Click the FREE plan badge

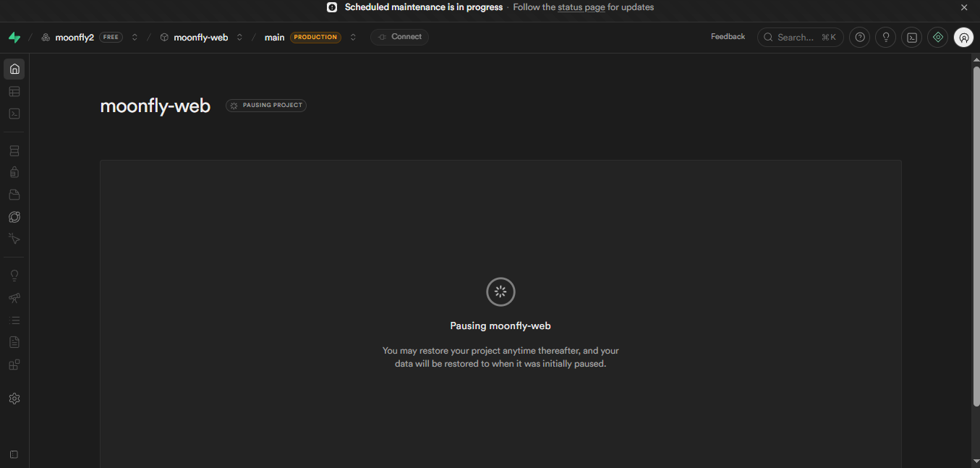[x=111, y=38]
